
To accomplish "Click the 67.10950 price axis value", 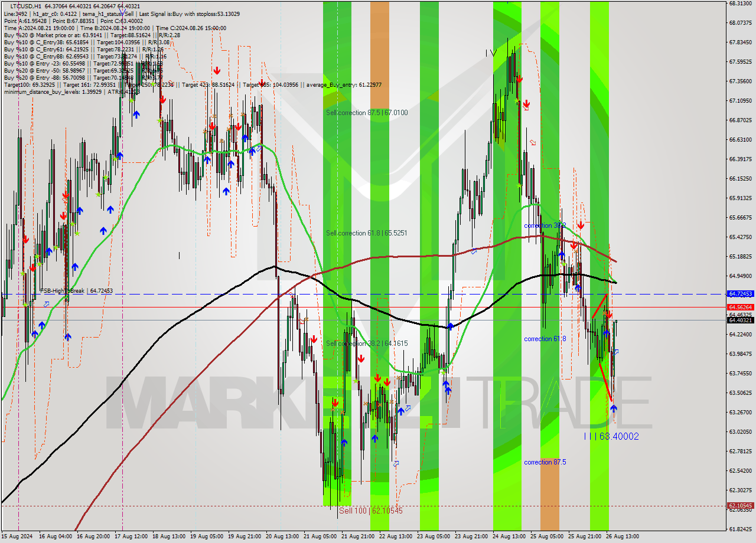I will click(741, 100).
